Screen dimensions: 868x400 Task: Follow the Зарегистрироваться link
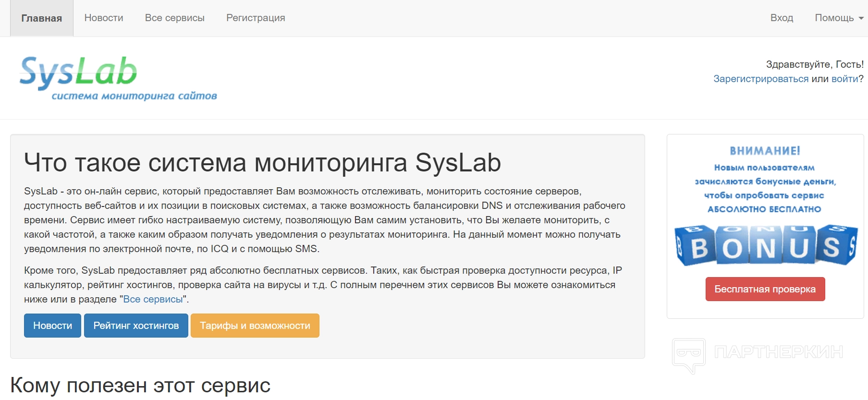coord(761,79)
